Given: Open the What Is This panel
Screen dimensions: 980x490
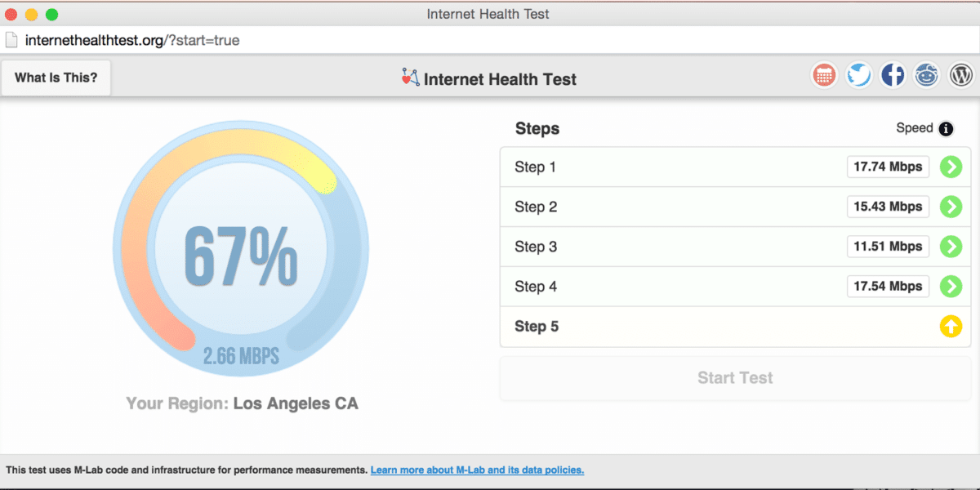Looking at the screenshot, I should pyautogui.click(x=54, y=77).
